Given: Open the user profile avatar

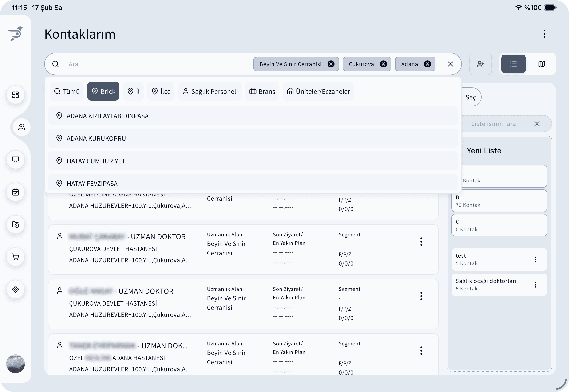Looking at the screenshot, I should pyautogui.click(x=16, y=364).
